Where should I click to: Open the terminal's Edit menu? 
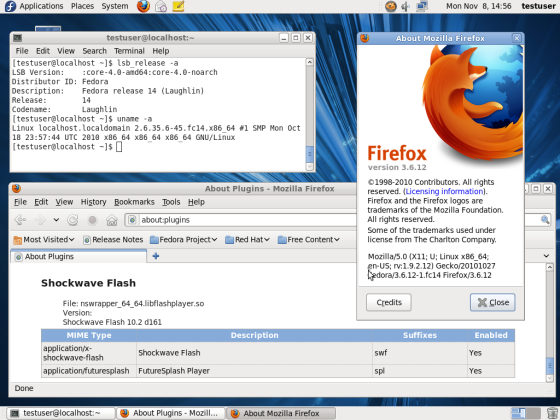click(x=43, y=51)
